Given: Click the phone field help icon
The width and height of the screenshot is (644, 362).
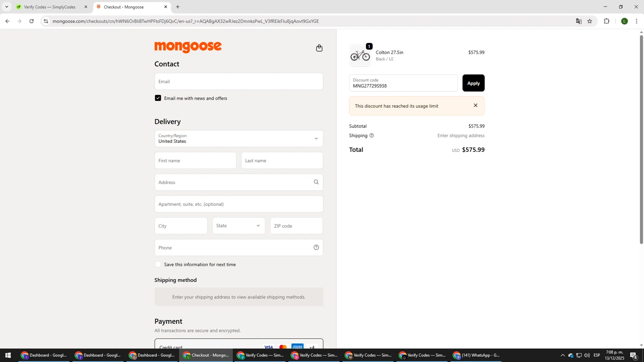Looking at the screenshot, I should (316, 247).
